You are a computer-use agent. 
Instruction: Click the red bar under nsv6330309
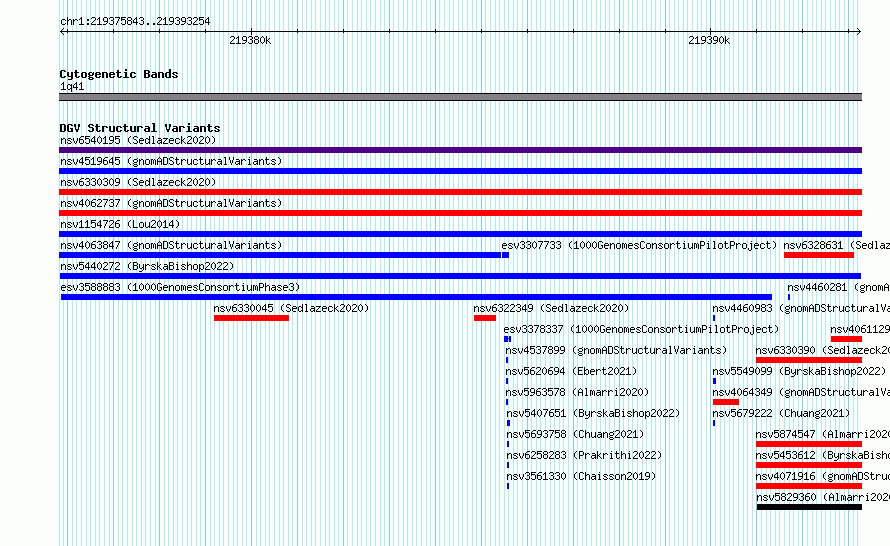coord(460,192)
